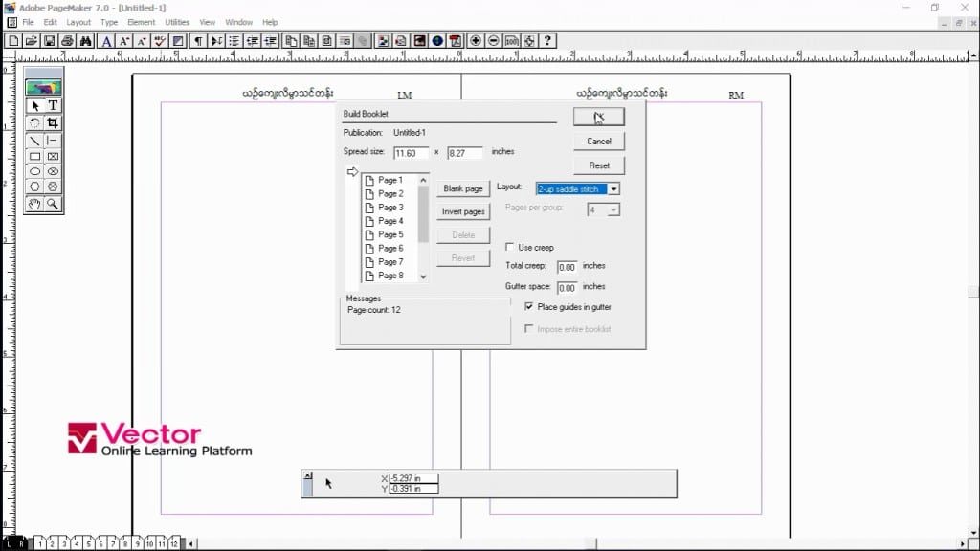Click the Find binoculars icon
Viewport: 980px width, 551px height.
(85, 41)
